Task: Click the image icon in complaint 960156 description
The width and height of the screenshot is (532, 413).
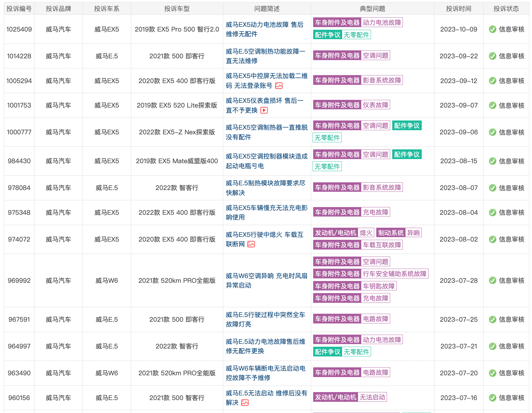Action: pyautogui.click(x=245, y=403)
